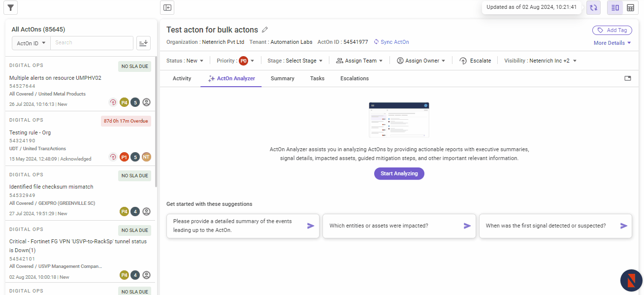Click 4 count badge on Fortinet VPN card

tap(135, 275)
